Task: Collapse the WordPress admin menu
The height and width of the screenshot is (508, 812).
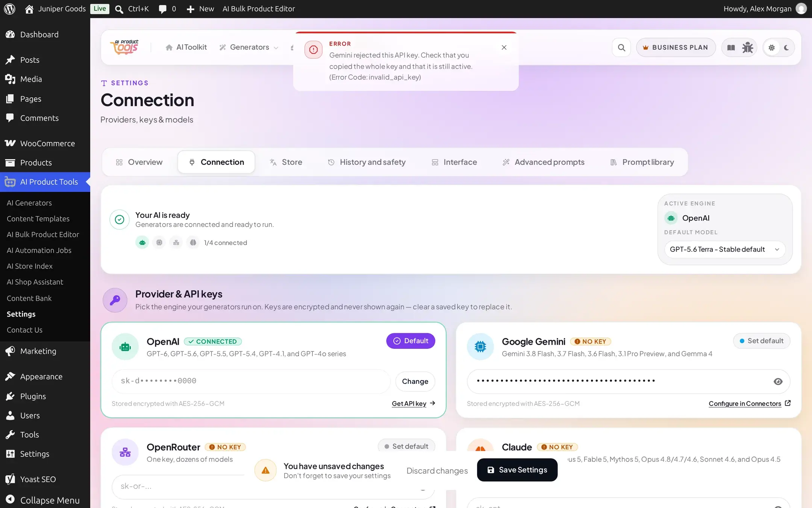Action: coord(45,500)
